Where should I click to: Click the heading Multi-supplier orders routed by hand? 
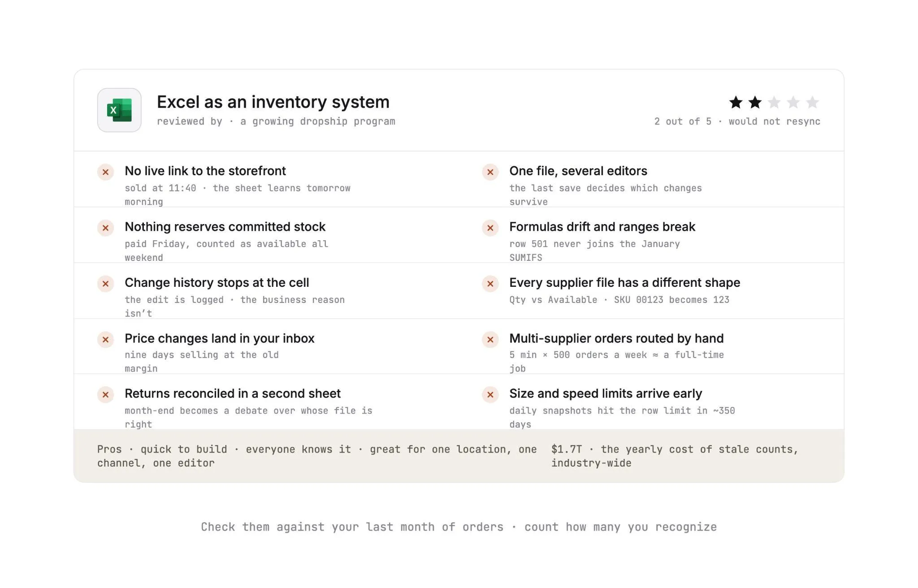(x=616, y=338)
